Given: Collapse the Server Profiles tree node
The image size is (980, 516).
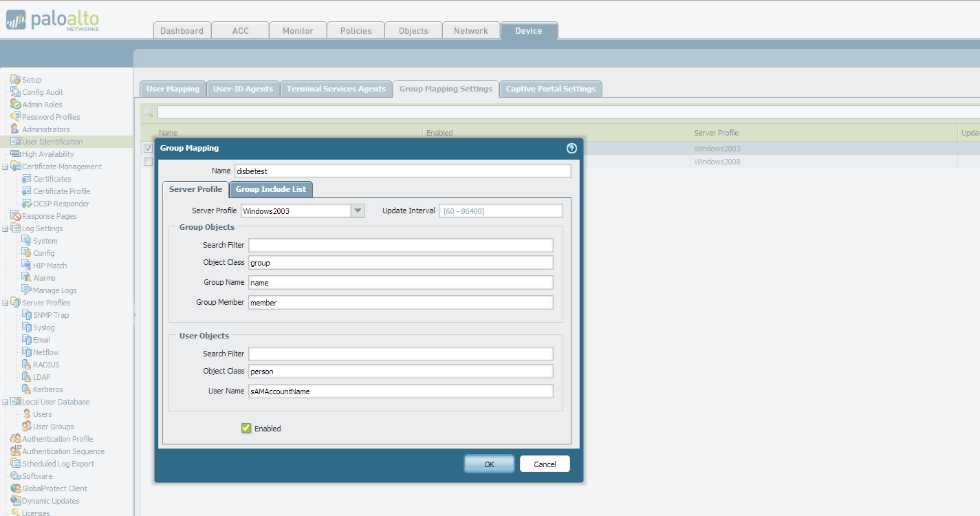Looking at the screenshot, I should [x=6, y=303].
